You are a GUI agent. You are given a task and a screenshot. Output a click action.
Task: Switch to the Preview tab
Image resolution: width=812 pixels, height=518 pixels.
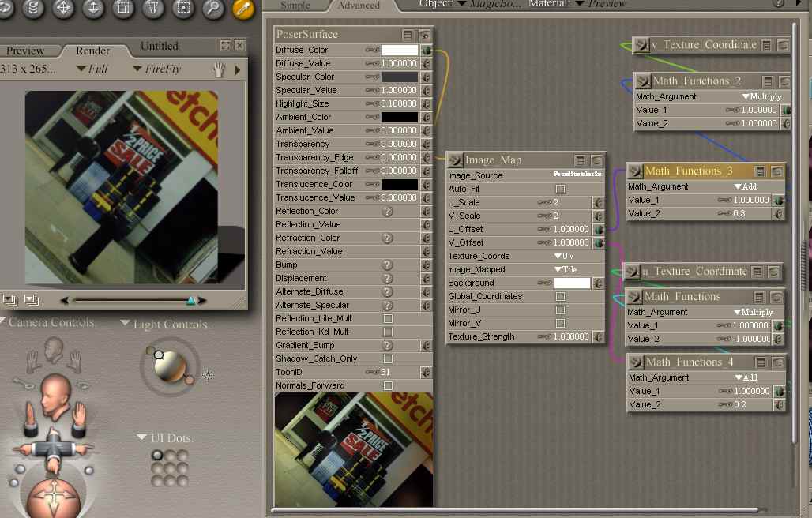tap(25, 51)
